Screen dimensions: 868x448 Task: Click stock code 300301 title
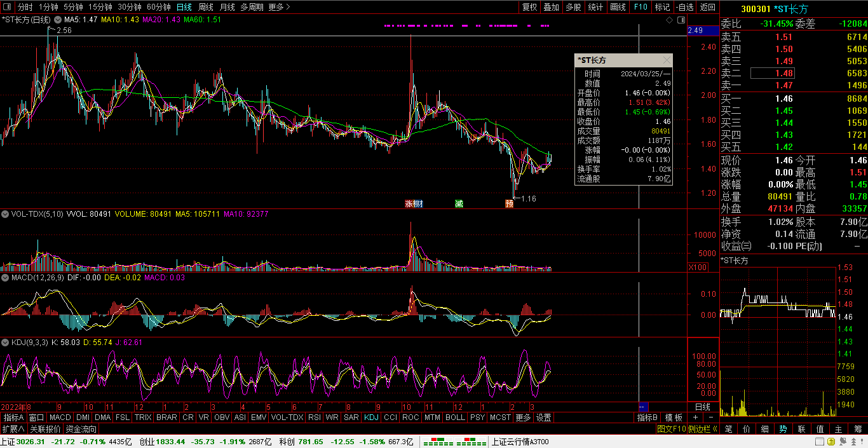(756, 8)
